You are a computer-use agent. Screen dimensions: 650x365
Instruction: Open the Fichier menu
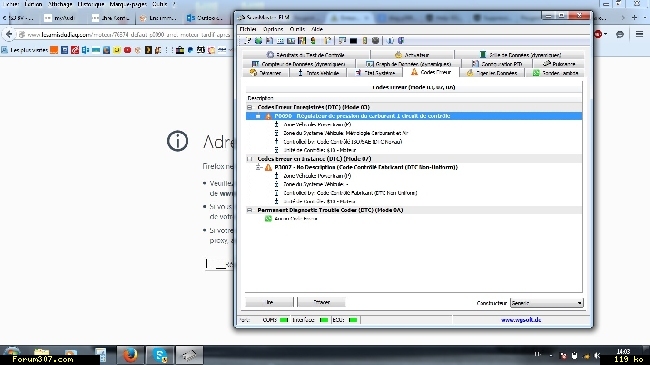tap(248, 29)
